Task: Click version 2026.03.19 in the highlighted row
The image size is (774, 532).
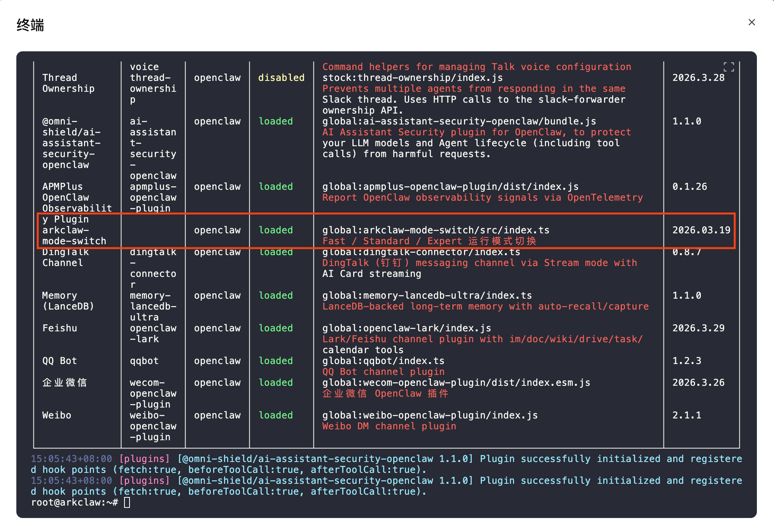Action: tap(701, 230)
